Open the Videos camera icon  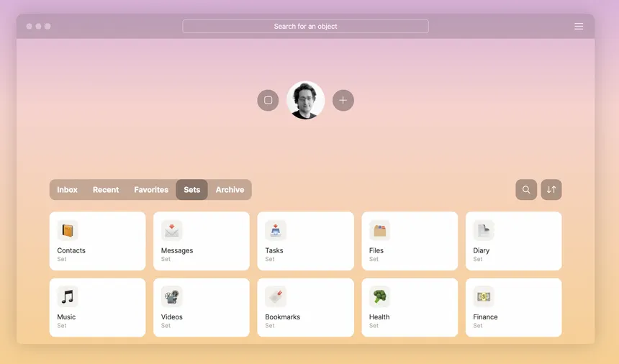(171, 296)
